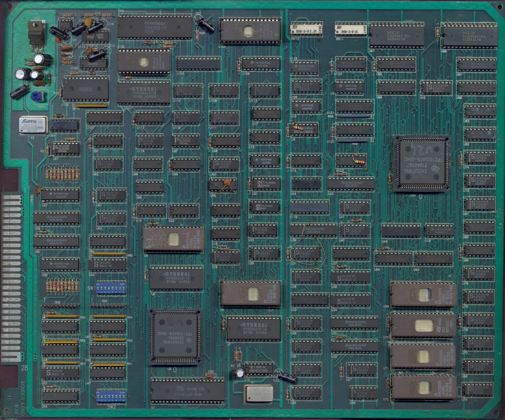Select the BS901 chip at U102
Viewport: 505px width, 420px height.
86,89
